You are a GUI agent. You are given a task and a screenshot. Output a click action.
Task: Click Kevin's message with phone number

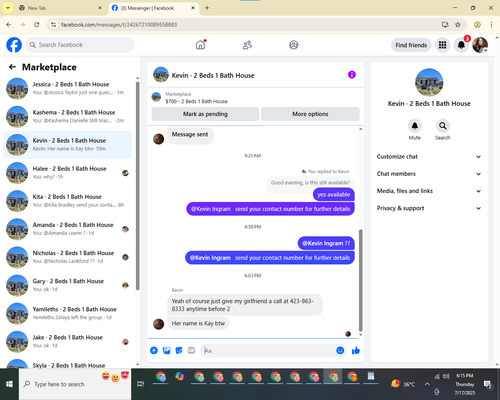[245, 305]
